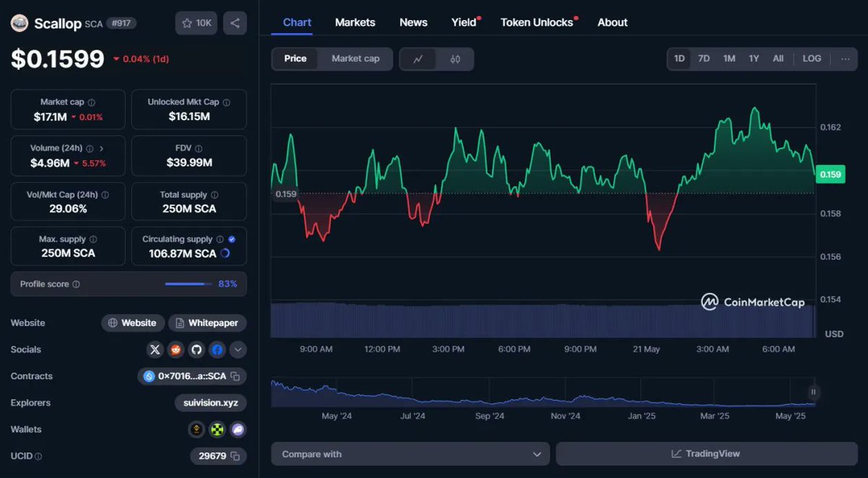
Task: Select the line chart type icon
Action: coord(418,59)
